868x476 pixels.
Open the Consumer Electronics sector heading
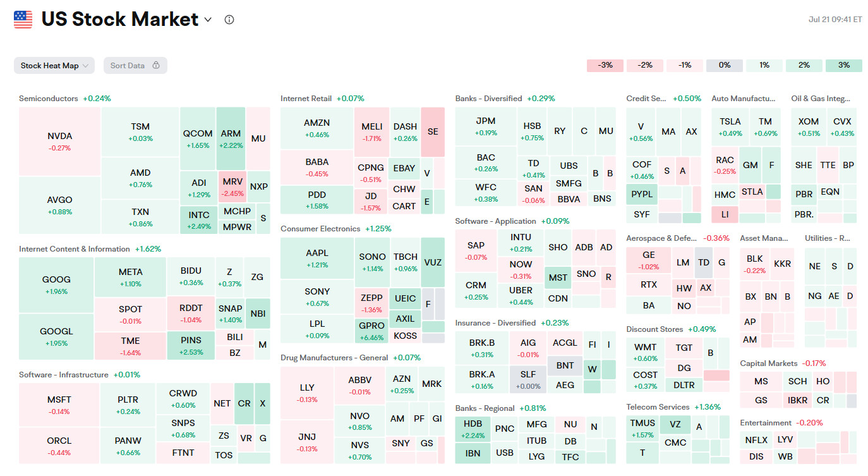coord(320,229)
